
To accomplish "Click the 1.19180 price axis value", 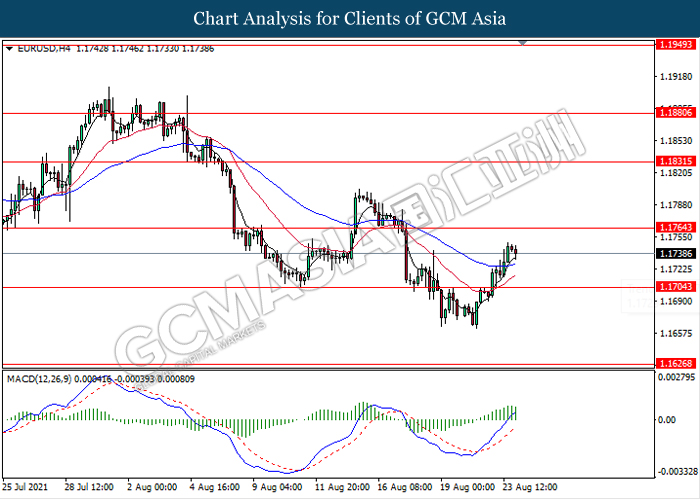I will point(676,77).
